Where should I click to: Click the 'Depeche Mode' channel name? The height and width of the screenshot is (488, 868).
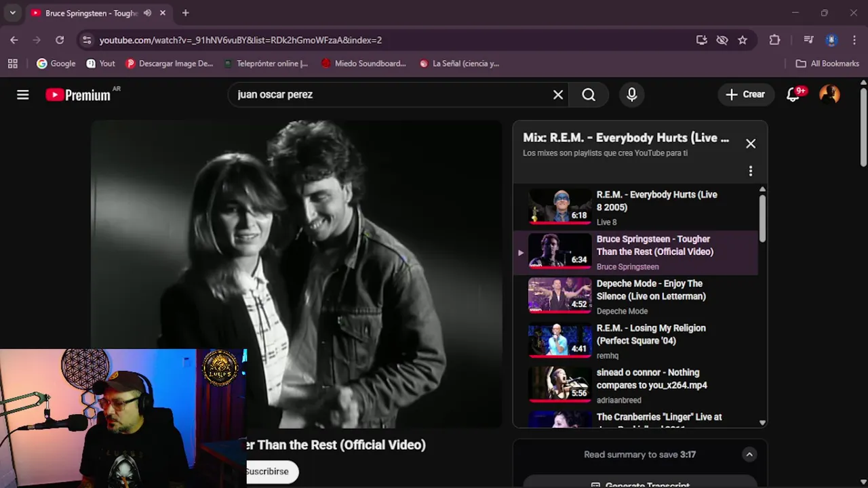click(x=622, y=311)
